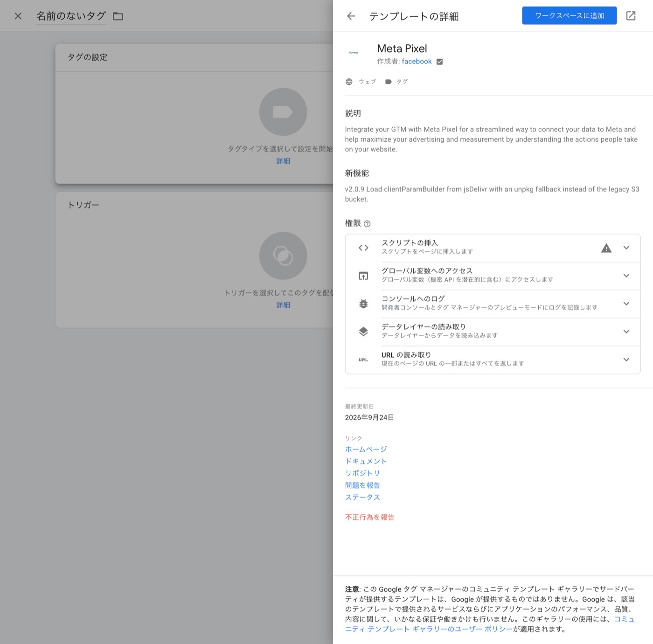Click the 2026年9月24日 last updated date
The image size is (653, 644).
(x=369, y=417)
